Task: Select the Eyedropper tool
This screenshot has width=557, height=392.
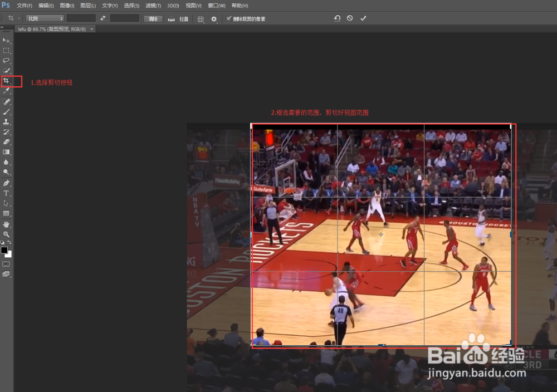Action: [6, 91]
